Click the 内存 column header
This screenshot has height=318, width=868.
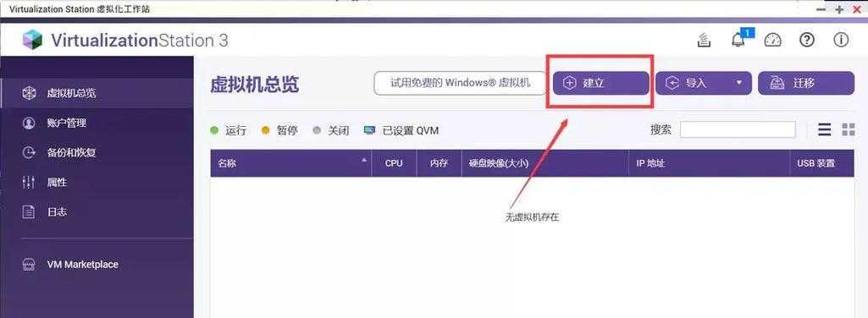(439, 163)
